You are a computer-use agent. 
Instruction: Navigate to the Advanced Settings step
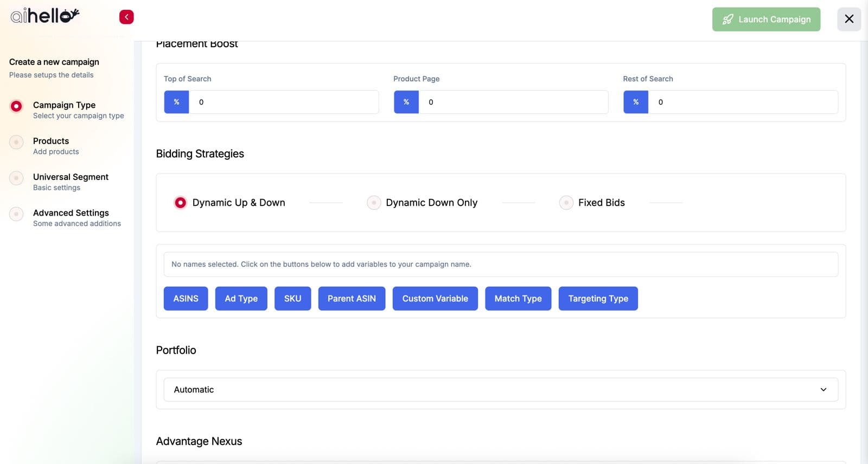71,213
